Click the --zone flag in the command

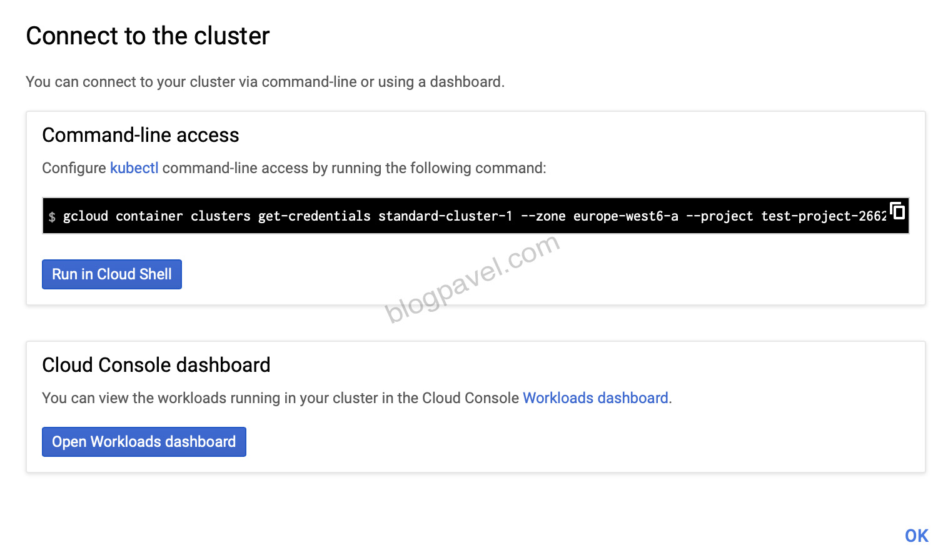[x=543, y=216]
